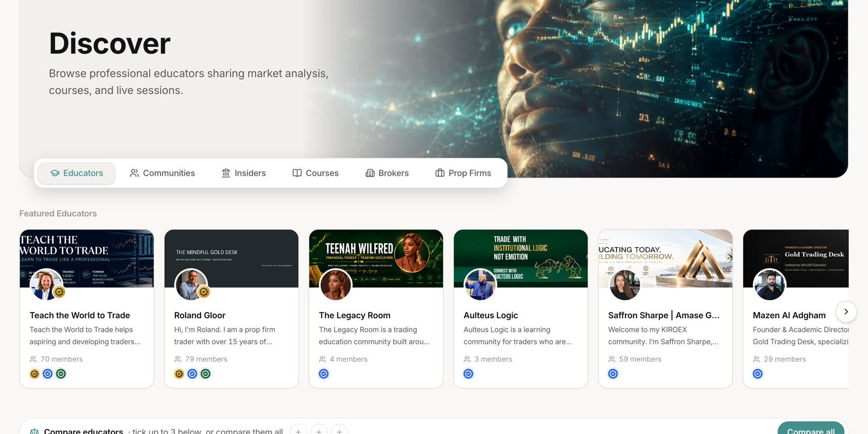Select the Insiders tab
Image resolution: width=868 pixels, height=434 pixels.
click(244, 173)
